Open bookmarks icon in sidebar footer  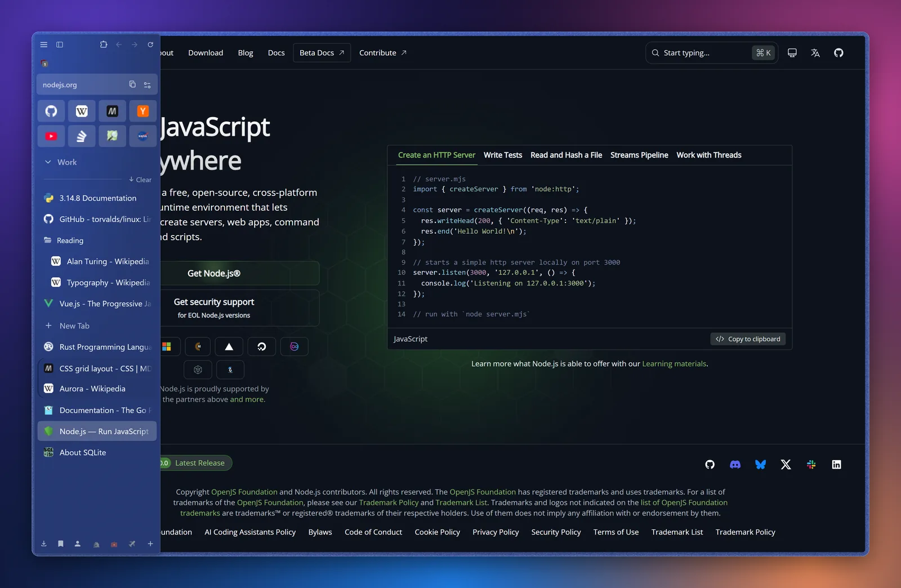(x=61, y=544)
